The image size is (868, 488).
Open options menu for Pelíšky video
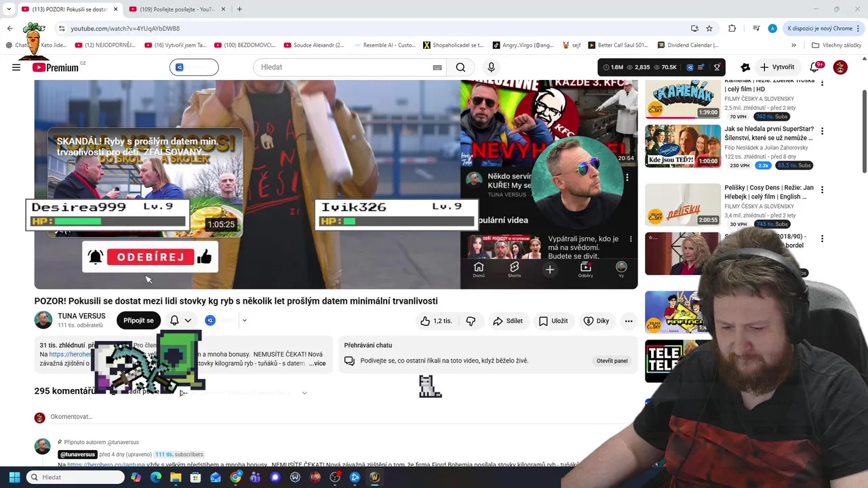coord(822,190)
